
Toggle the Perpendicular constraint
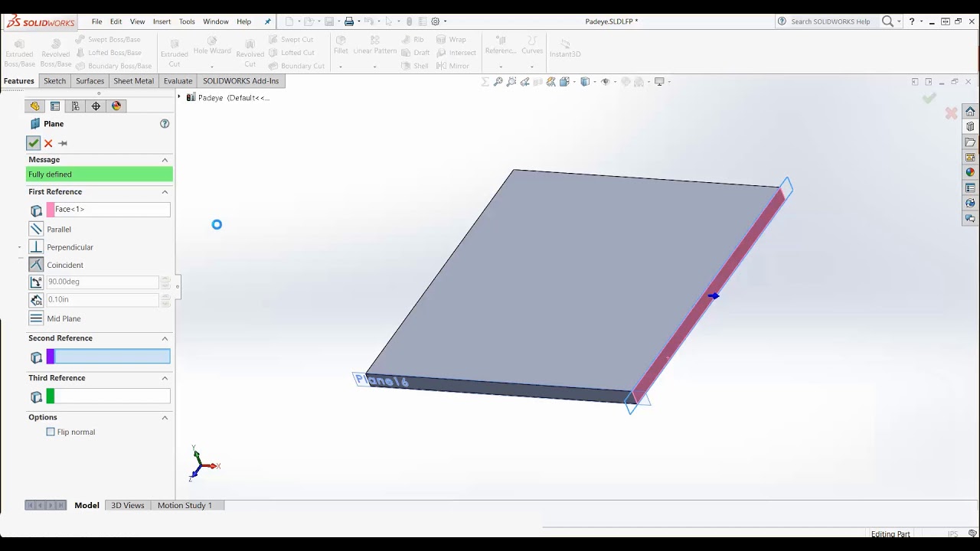click(x=36, y=246)
